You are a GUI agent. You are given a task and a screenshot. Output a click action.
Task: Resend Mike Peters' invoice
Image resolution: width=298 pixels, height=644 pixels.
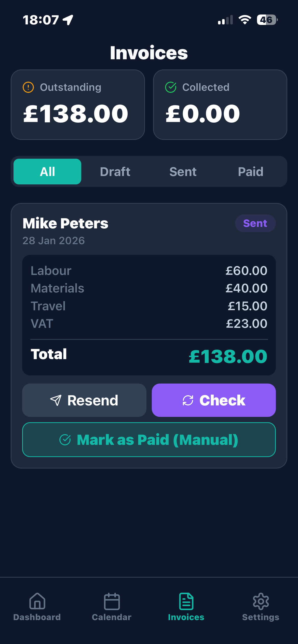pyautogui.click(x=84, y=400)
